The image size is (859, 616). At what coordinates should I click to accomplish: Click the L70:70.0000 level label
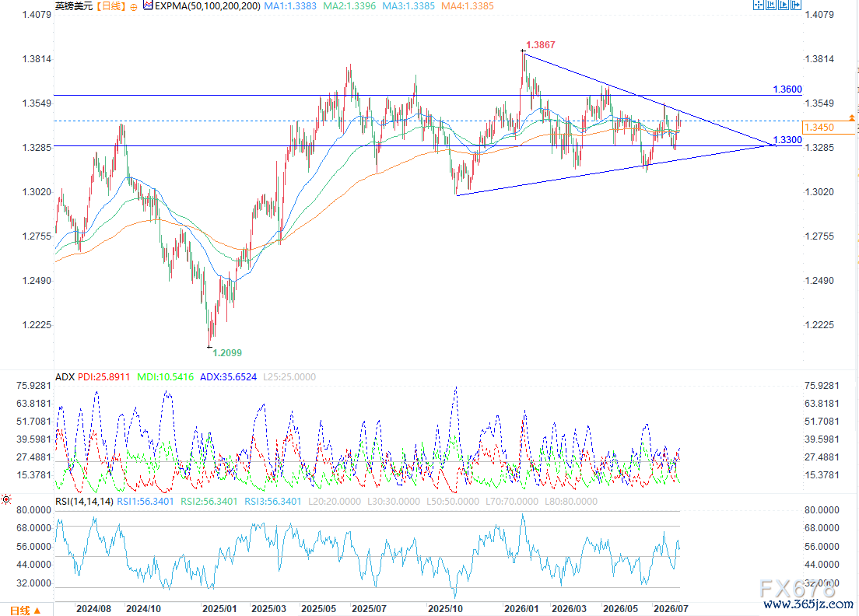pos(512,501)
